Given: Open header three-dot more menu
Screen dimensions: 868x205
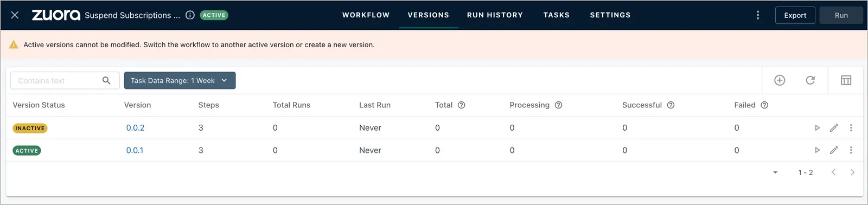Looking at the screenshot, I should (758, 15).
